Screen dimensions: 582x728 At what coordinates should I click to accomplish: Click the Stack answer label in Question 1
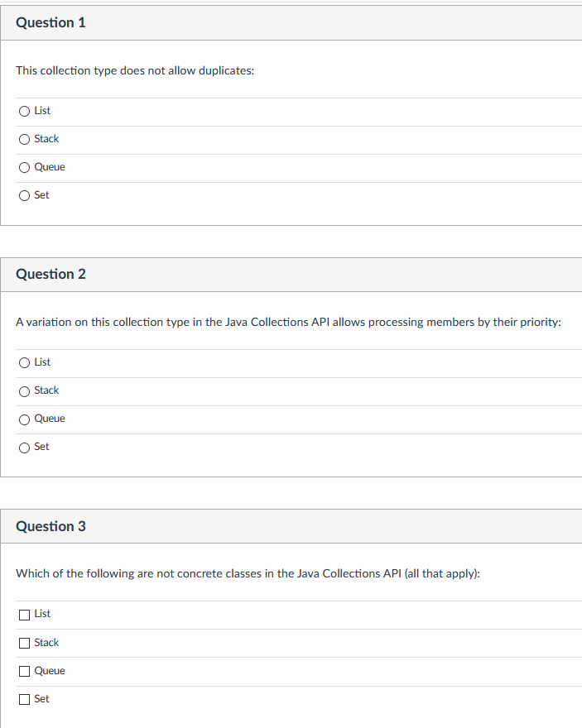46,139
